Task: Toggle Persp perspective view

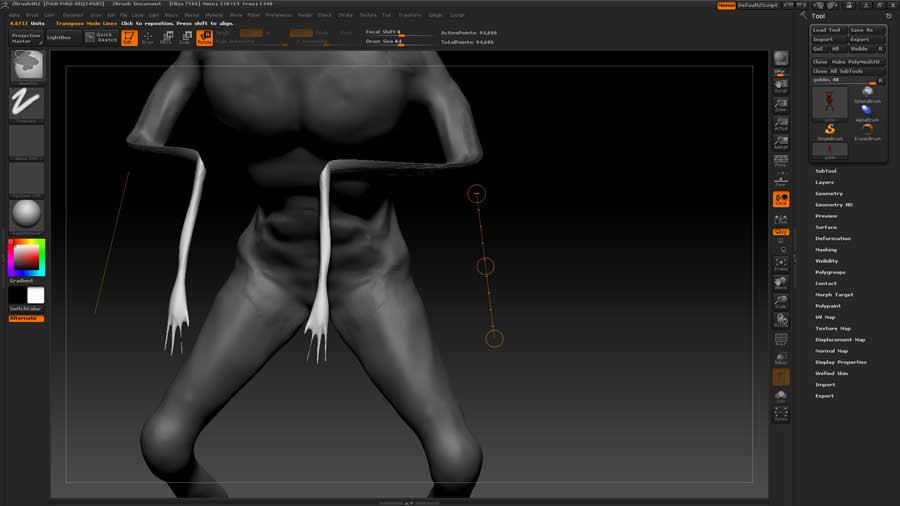Action: pyautogui.click(x=781, y=161)
